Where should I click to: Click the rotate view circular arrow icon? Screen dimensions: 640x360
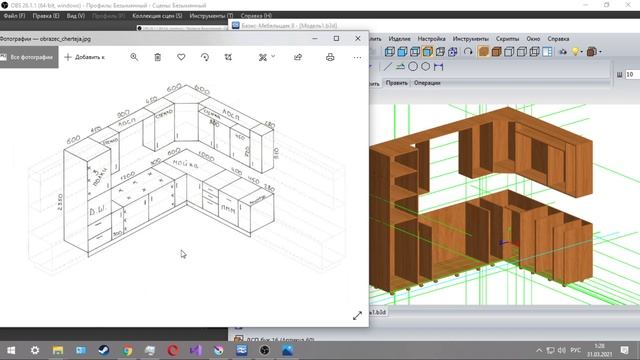click(468, 52)
